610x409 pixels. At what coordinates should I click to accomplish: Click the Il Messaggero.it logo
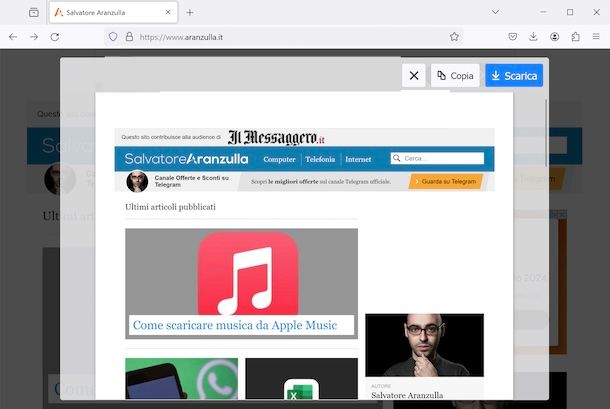(276, 137)
